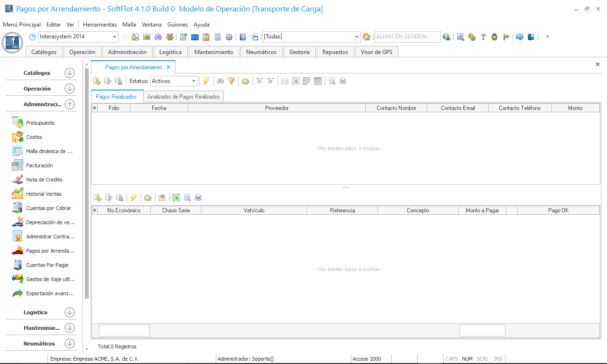Expand the Logística sidebar section
This screenshot has width=607, height=364.
pos(70,312)
